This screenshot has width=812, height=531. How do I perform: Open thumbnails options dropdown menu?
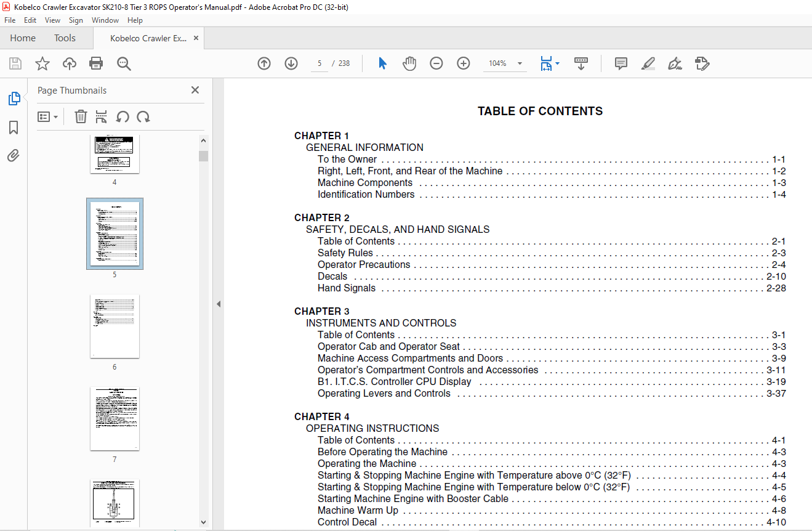tap(47, 117)
